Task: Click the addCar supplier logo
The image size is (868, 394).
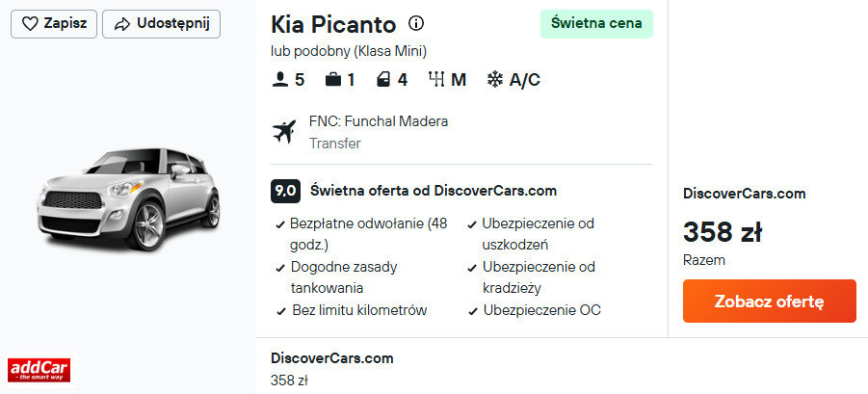Action: tap(39, 370)
